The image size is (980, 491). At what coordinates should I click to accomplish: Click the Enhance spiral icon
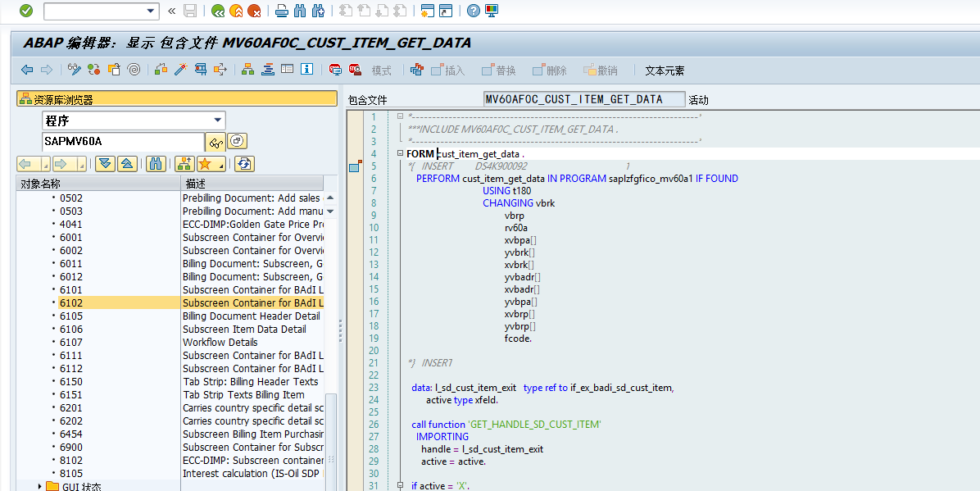click(134, 70)
